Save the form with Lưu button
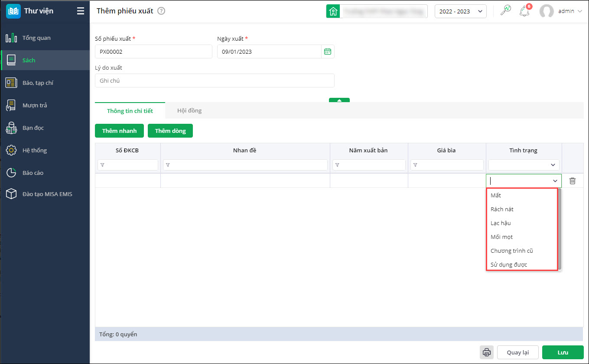The width and height of the screenshot is (589, 364). tap(563, 352)
